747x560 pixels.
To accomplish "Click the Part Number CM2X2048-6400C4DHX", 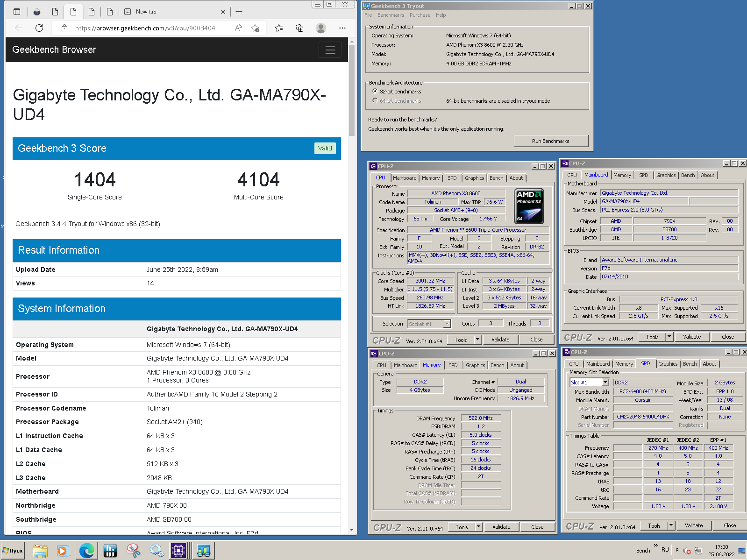I will [x=642, y=417].
